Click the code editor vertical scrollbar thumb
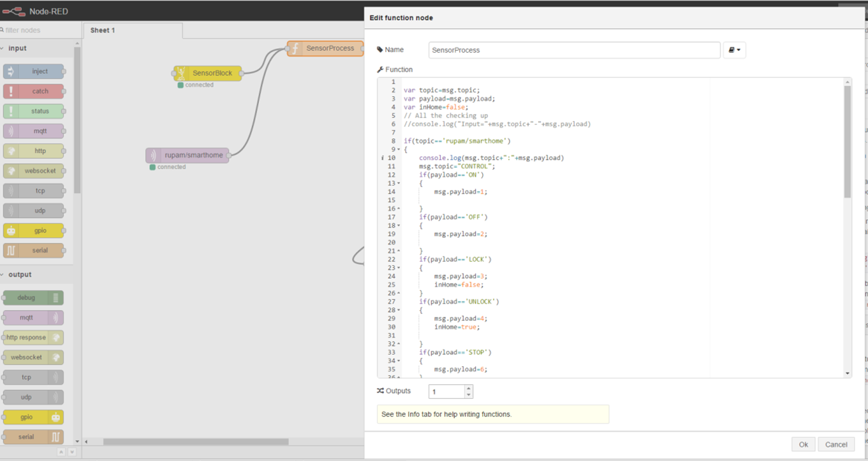This screenshot has height=461, width=868. point(848,142)
